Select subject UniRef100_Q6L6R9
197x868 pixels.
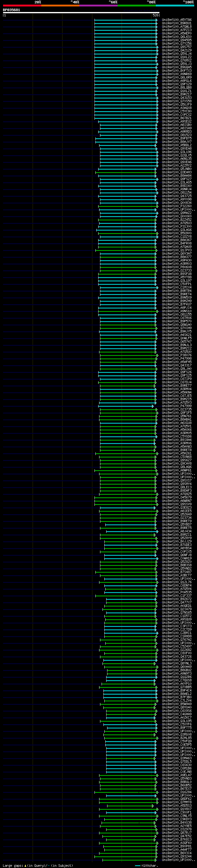pos(176,78)
